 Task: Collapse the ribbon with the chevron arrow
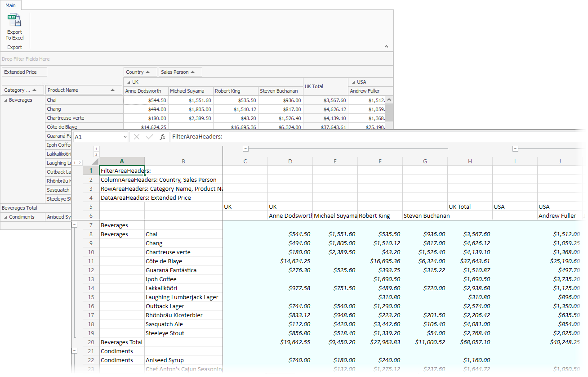pyautogui.click(x=387, y=46)
